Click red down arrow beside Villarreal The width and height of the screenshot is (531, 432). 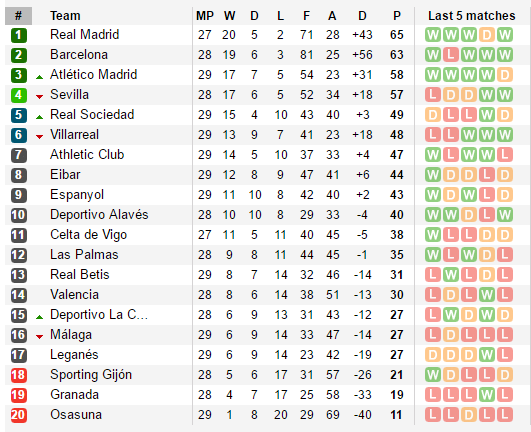(40, 137)
